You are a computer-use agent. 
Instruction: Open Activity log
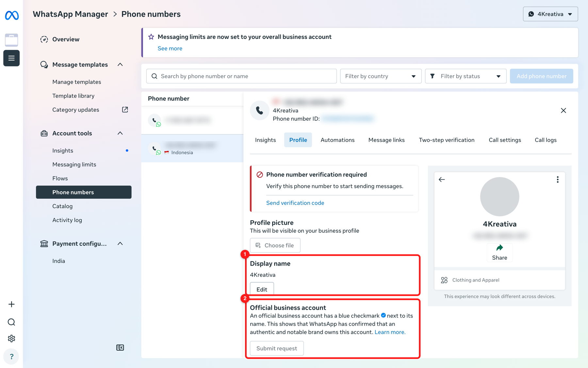coord(67,220)
